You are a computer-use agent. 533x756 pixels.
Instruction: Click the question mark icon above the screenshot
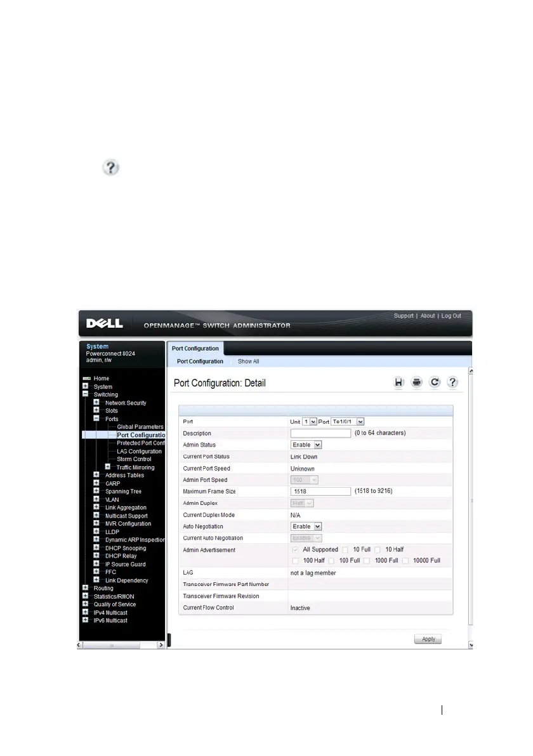pos(110,167)
